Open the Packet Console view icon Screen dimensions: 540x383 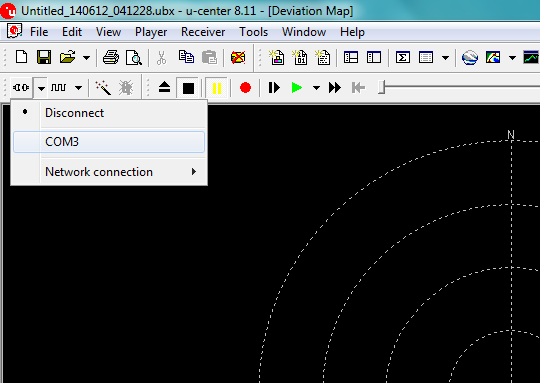click(x=323, y=57)
